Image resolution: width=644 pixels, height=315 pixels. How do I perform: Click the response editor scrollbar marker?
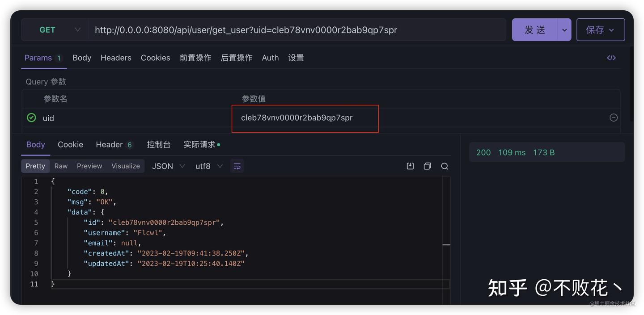pos(446,245)
